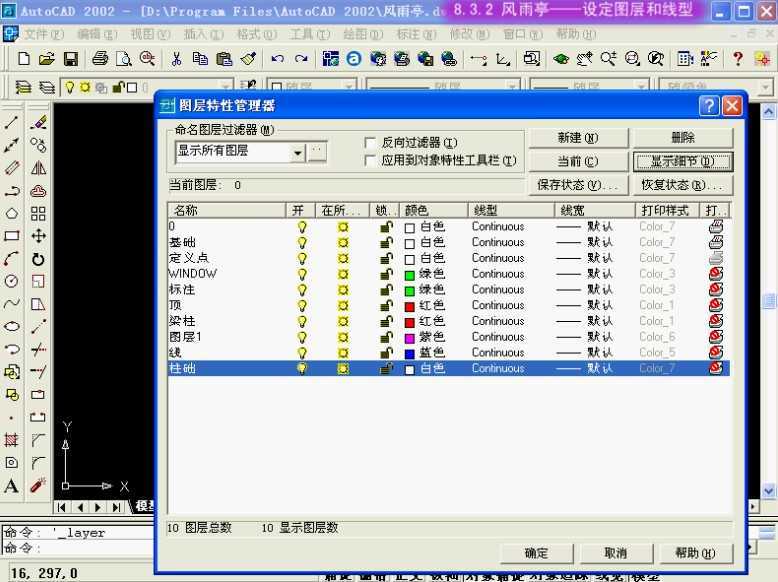Select the Rectangle draw tool
The image size is (778, 582).
(12, 236)
